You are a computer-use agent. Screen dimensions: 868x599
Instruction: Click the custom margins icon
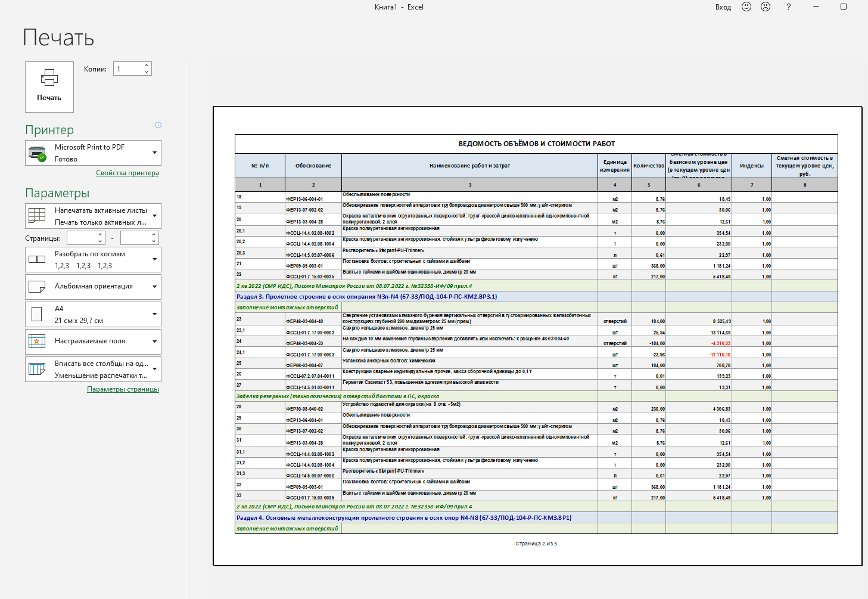coord(37,342)
